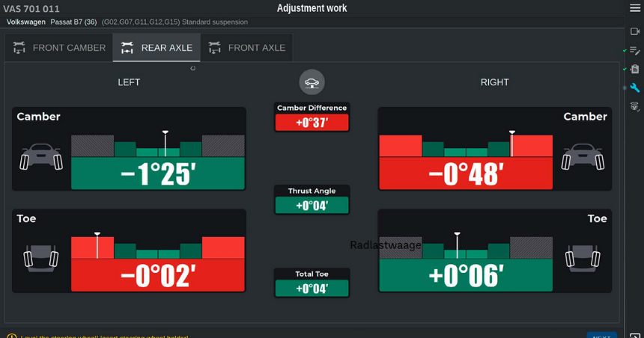
Task: Click the left Camber −1°25' value panel
Action: click(x=158, y=174)
